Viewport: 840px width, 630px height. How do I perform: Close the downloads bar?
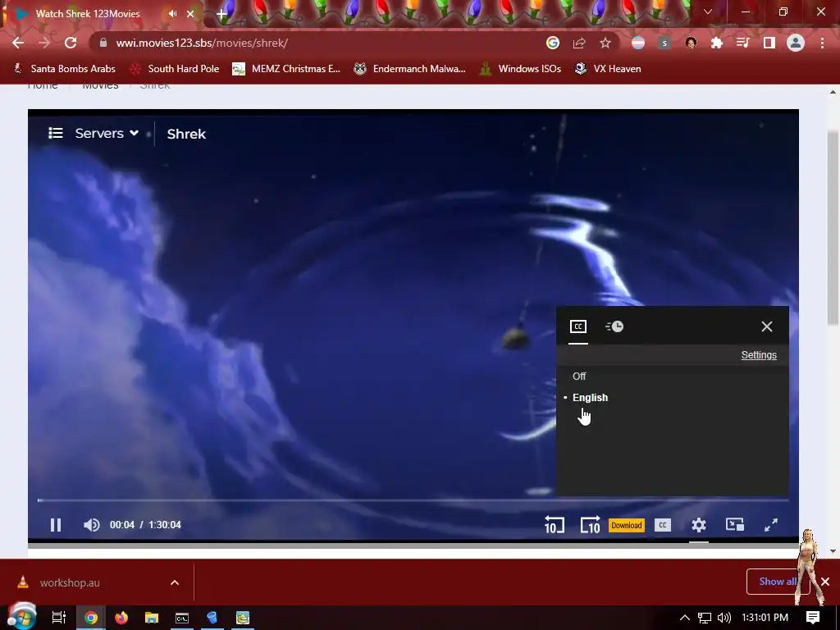tap(825, 582)
